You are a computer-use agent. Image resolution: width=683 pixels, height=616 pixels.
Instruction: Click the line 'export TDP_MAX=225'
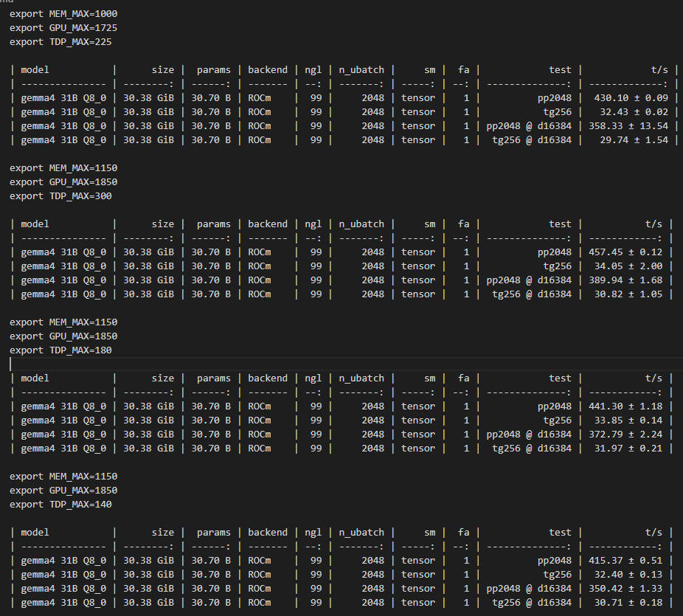pos(60,42)
